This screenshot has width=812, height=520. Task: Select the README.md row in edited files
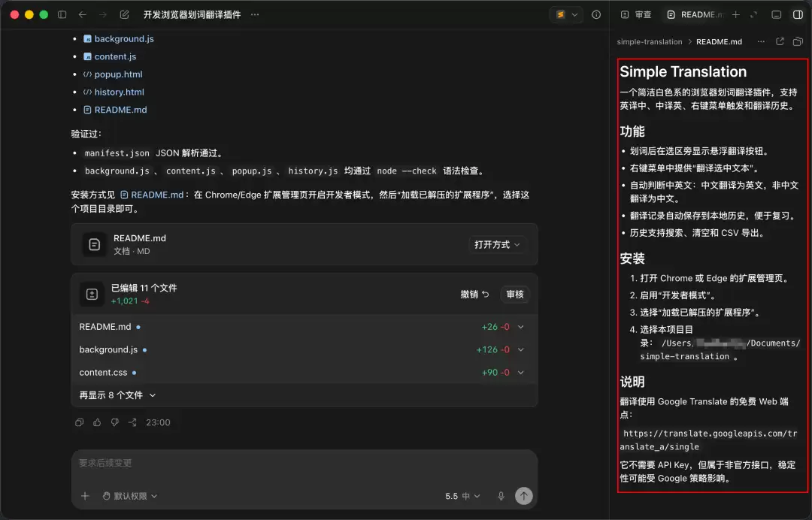tap(304, 327)
